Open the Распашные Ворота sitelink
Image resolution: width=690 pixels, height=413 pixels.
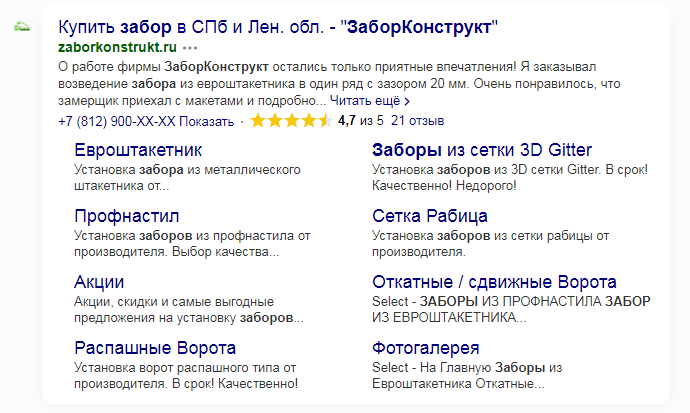click(155, 348)
